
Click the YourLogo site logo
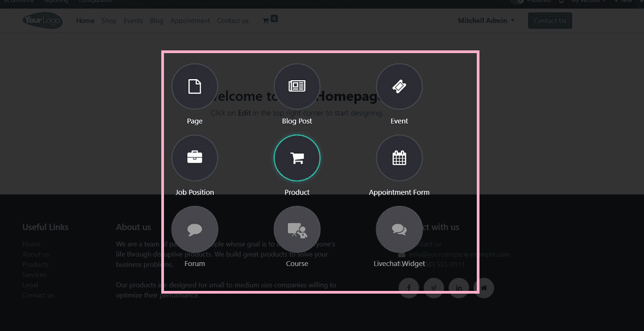coord(42,20)
